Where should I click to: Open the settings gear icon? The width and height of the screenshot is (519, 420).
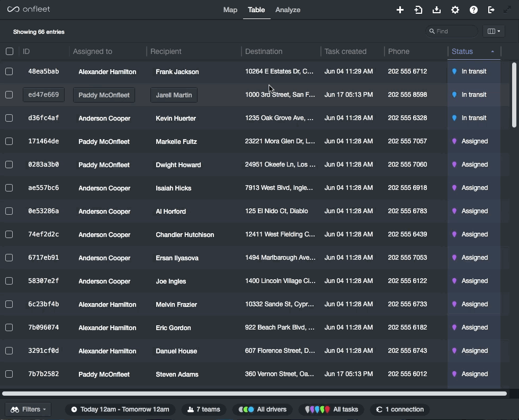tap(455, 10)
